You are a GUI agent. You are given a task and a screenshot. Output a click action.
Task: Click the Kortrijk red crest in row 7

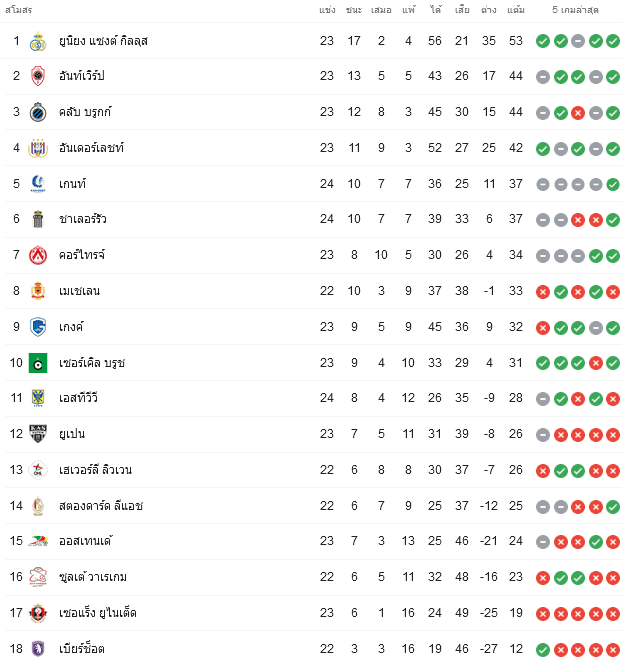pos(38,255)
